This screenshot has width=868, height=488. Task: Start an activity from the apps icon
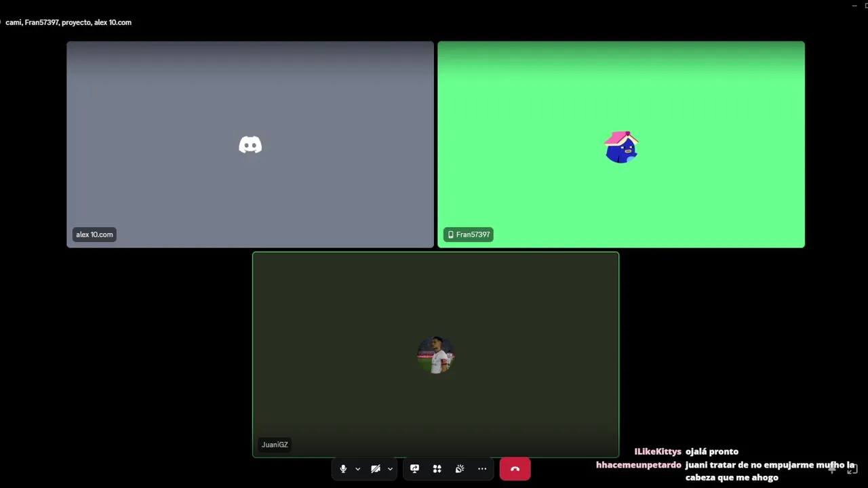[437, 469]
